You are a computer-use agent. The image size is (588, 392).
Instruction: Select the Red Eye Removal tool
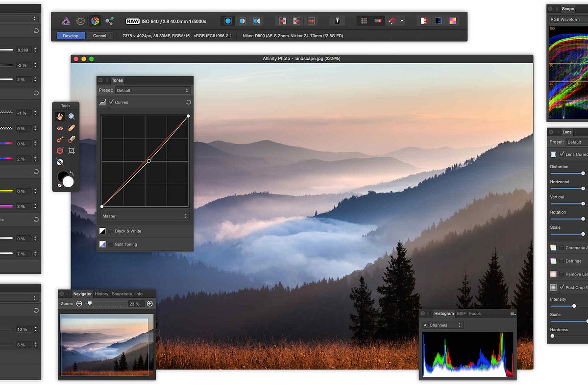tap(60, 128)
